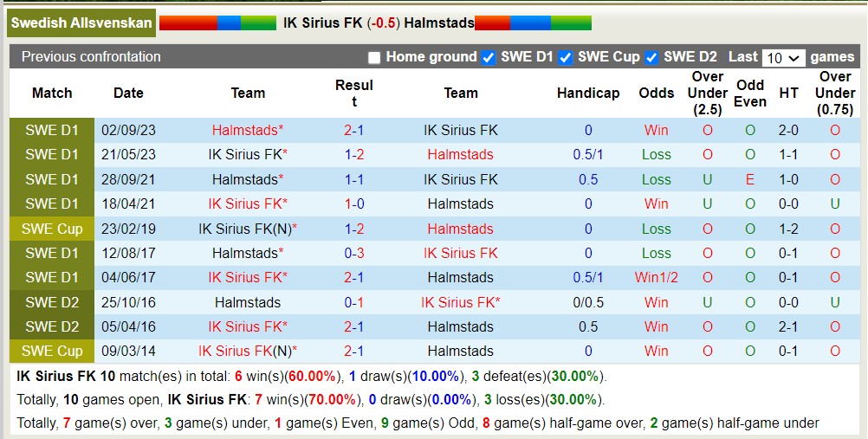
Task: Open the 2-1 result from 02/09/23
Action: point(353,131)
